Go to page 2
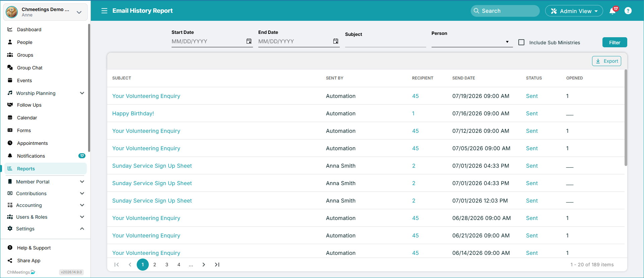 point(155,265)
